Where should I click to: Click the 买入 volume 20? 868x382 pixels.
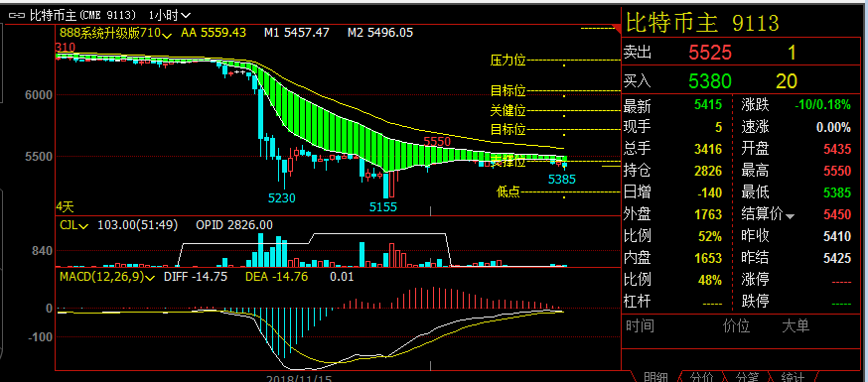(x=787, y=81)
